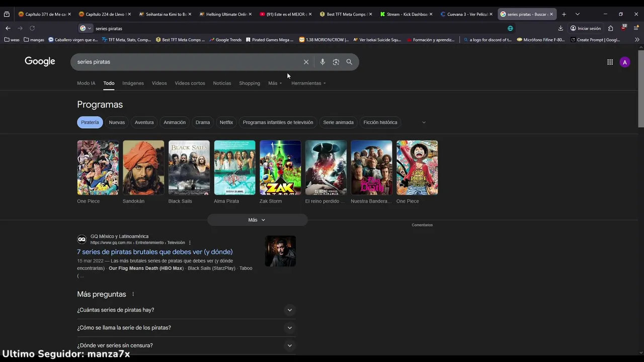
Task: Switch to Modo IA tab
Action: [x=86, y=83]
